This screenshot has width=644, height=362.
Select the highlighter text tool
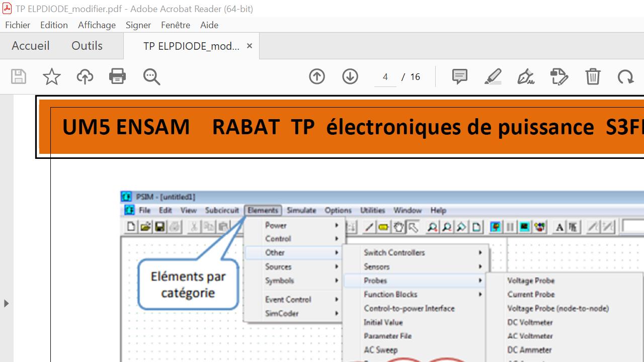pos(493,76)
